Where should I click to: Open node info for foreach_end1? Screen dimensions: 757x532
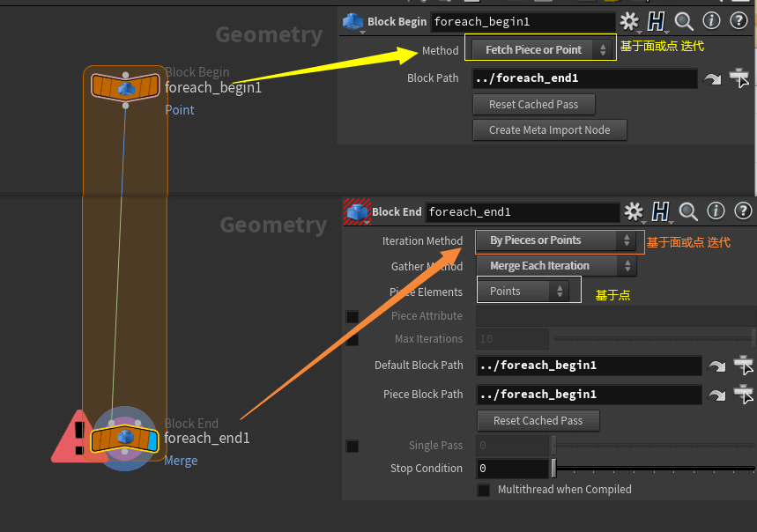click(716, 211)
